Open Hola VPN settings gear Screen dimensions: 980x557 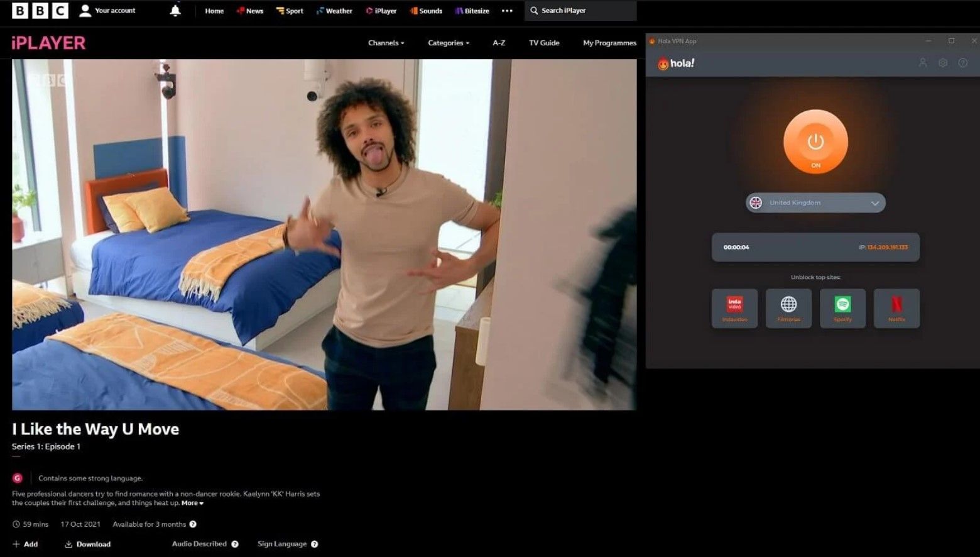[x=943, y=63]
